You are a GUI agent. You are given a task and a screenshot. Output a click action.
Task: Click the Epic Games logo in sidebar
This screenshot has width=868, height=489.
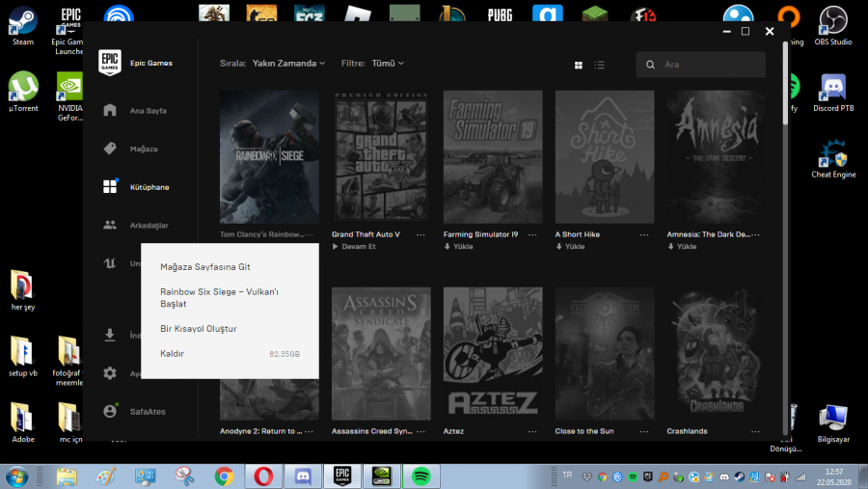point(110,63)
